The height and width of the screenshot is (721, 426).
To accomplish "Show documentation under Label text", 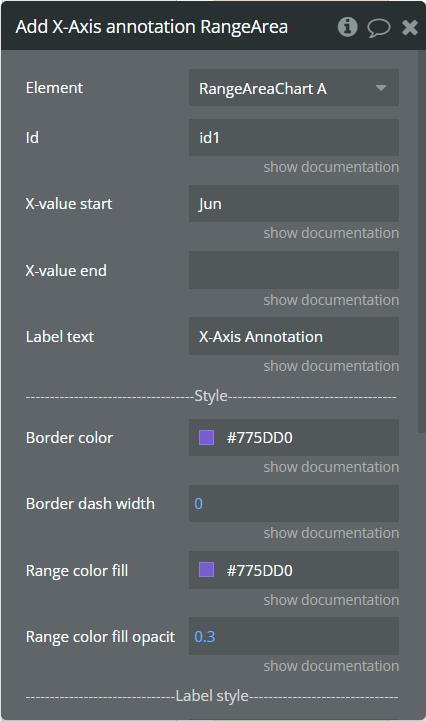I will coord(331,366).
